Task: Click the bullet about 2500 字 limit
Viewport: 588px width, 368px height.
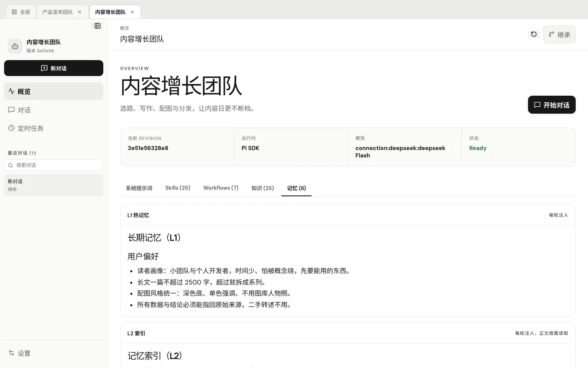Action: tap(202, 282)
